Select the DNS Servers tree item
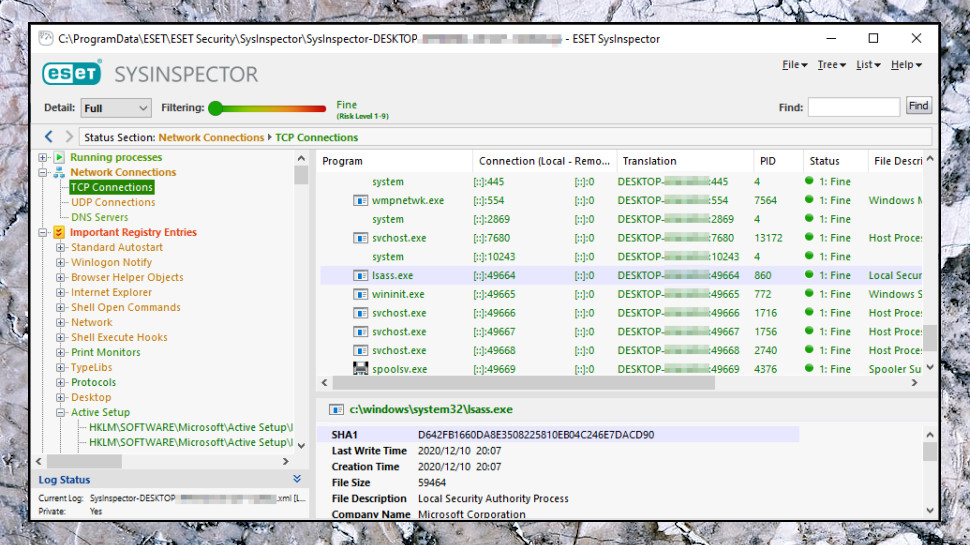This screenshot has width=970, height=545. click(99, 217)
